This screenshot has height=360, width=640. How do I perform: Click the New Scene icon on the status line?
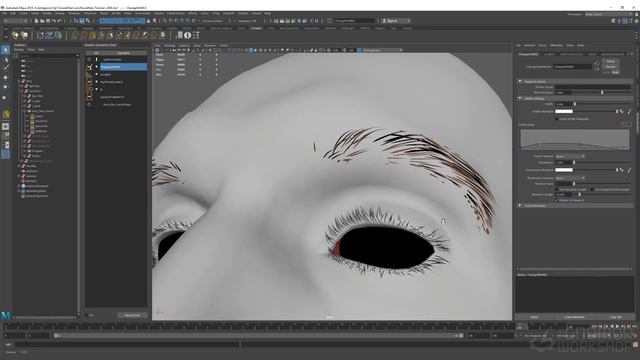click(36, 21)
